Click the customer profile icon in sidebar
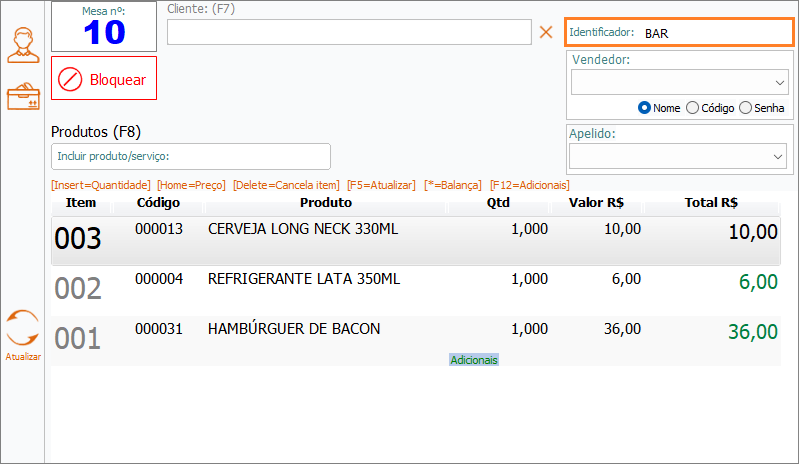The height and width of the screenshot is (464, 799). coord(23,46)
